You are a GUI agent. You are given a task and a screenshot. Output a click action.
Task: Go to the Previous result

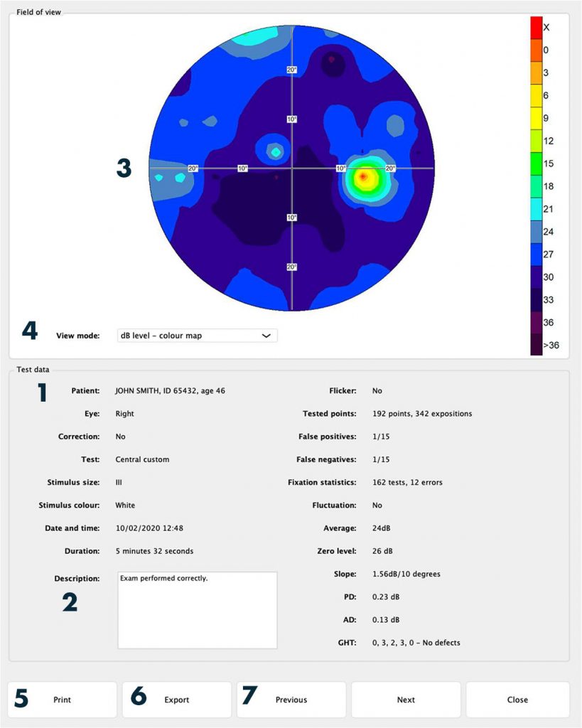[x=291, y=700]
